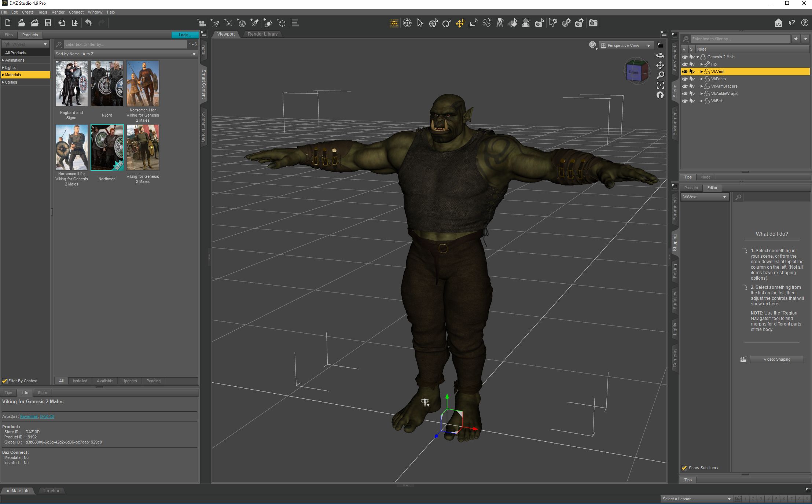Image resolution: width=812 pixels, height=504 pixels.
Task: Expand the Animations category
Action: 3,60
